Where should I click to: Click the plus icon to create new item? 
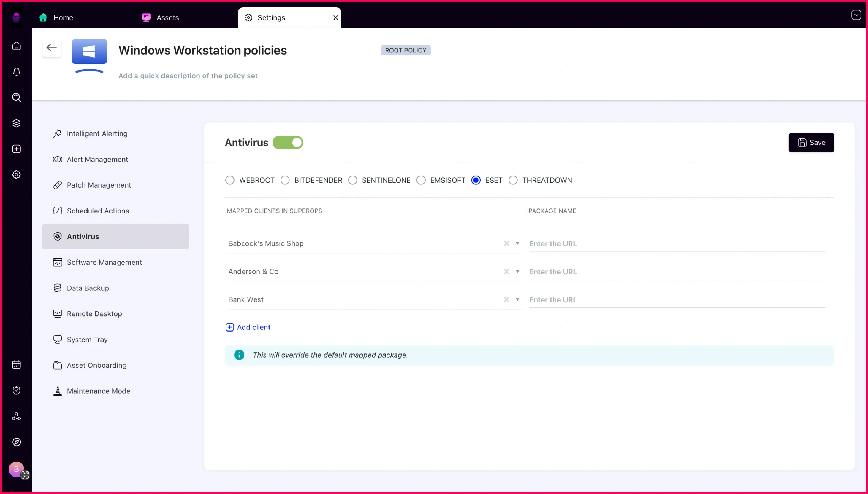click(x=16, y=149)
